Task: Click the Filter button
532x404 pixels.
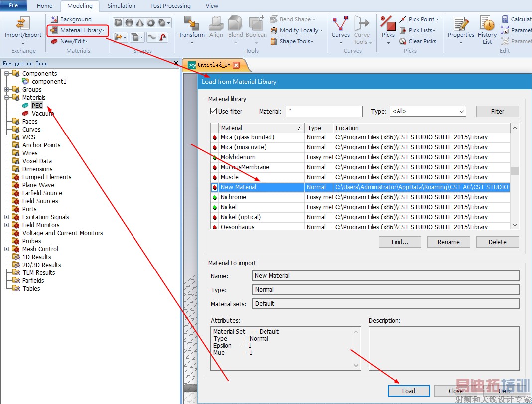Action: coord(498,111)
